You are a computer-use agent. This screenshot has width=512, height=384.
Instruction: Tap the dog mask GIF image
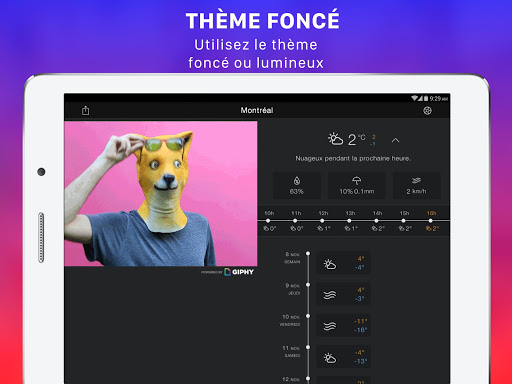pos(161,193)
